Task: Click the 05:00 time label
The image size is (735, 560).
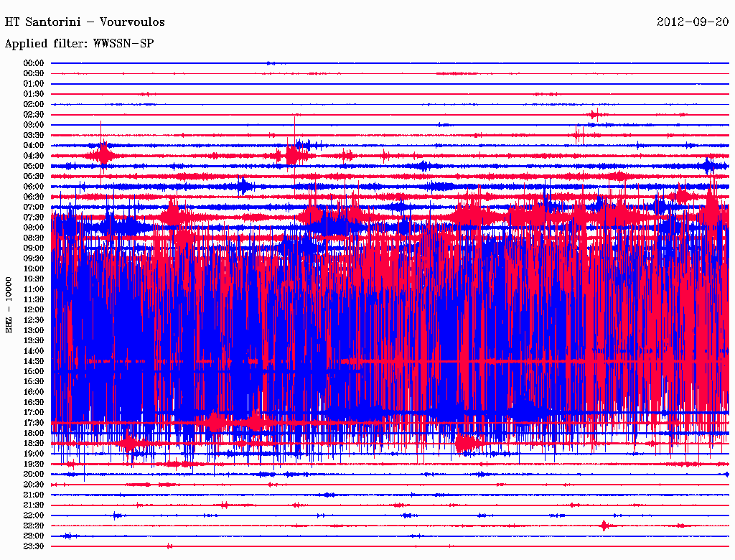Action: pyautogui.click(x=34, y=166)
